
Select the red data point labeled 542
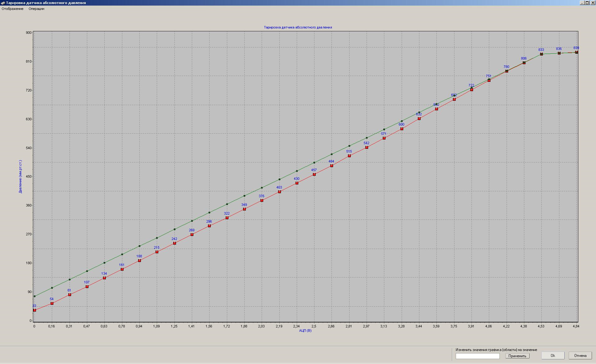pyautogui.click(x=367, y=147)
